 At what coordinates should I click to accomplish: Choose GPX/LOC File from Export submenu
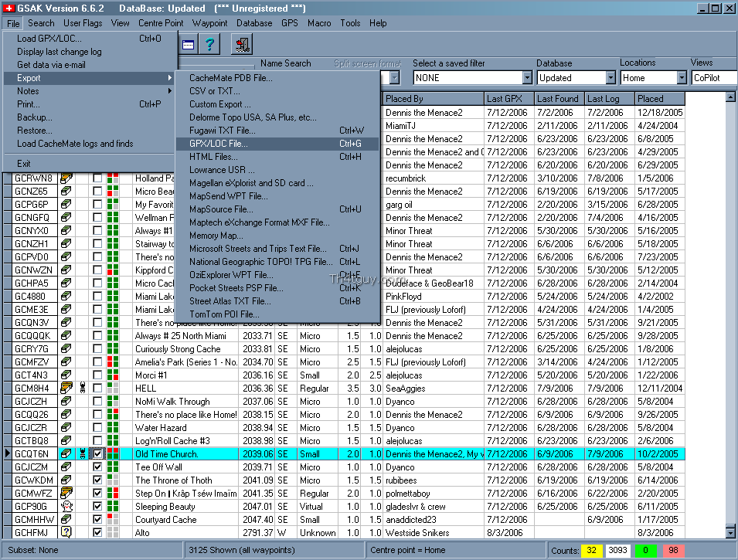pos(219,144)
